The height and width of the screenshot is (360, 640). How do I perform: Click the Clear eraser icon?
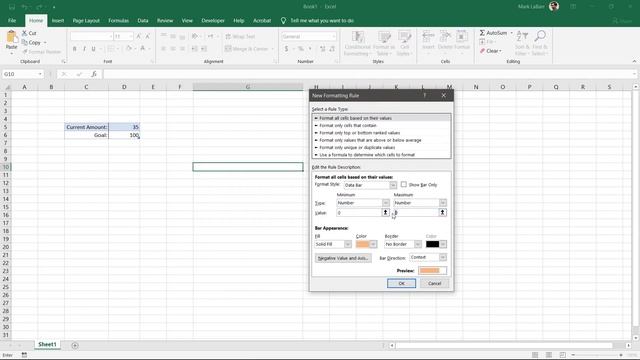click(482, 51)
